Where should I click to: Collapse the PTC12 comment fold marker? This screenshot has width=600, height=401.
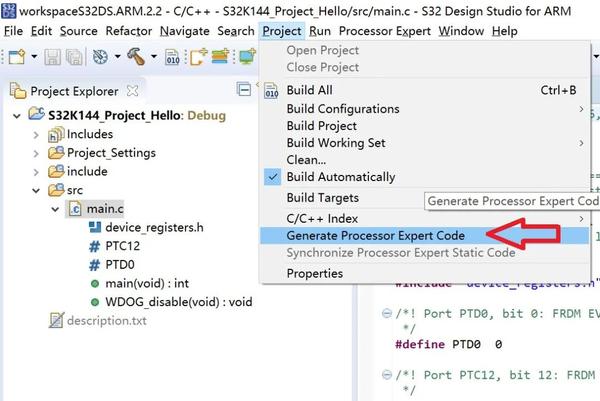[386, 375]
